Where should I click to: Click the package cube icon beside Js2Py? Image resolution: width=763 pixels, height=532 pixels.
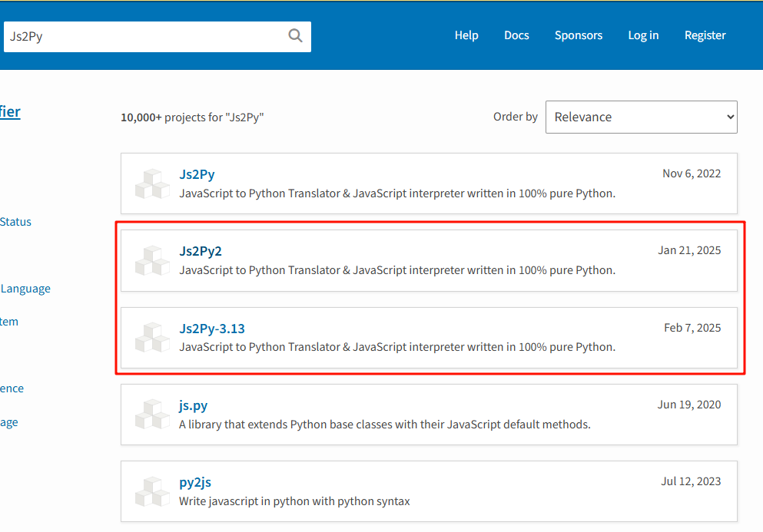[x=152, y=183]
